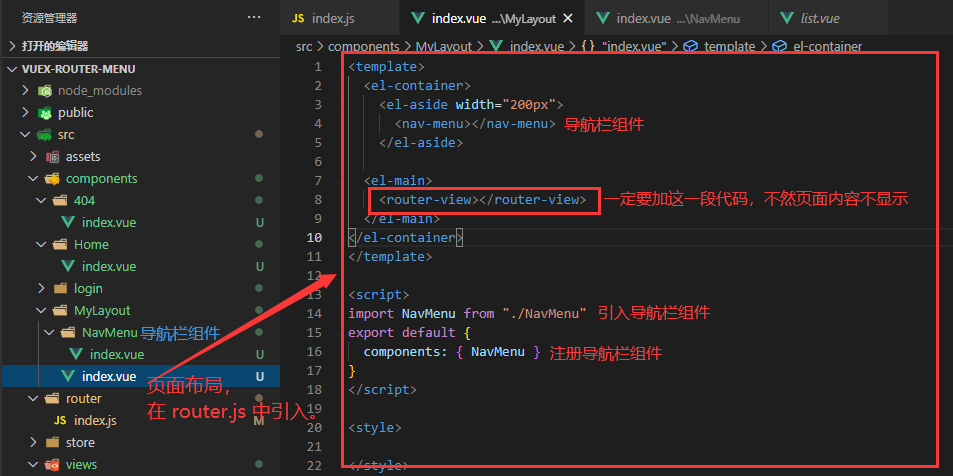The width and height of the screenshot is (953, 476).
Task: Click the index.vue breadcrumb segment
Action: [527, 46]
